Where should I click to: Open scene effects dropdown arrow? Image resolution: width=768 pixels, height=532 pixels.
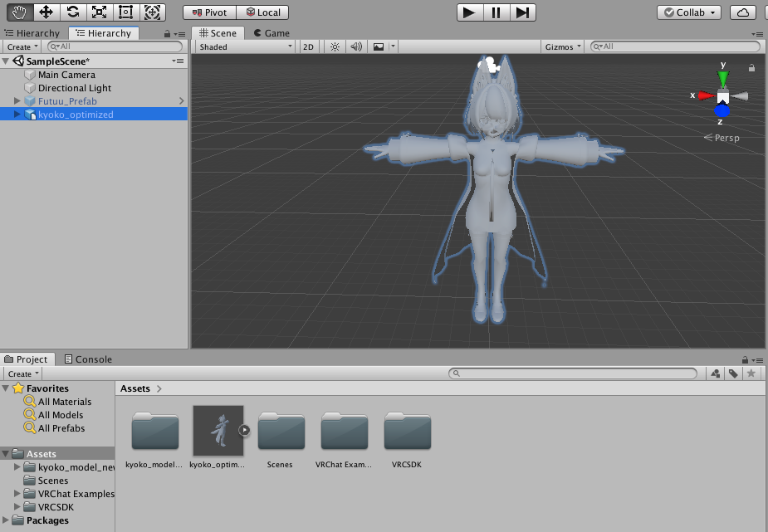click(x=393, y=46)
